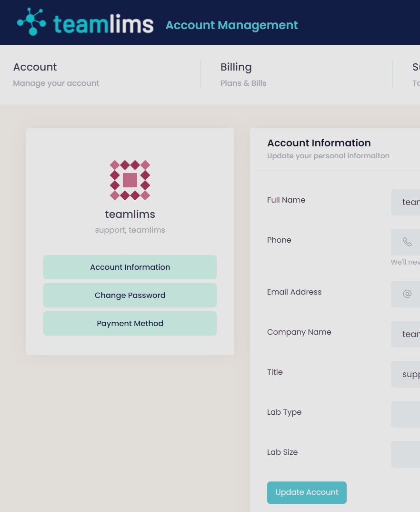Click the 'Lab Size' field label
Viewport: 420px width, 512px height.
click(x=282, y=452)
